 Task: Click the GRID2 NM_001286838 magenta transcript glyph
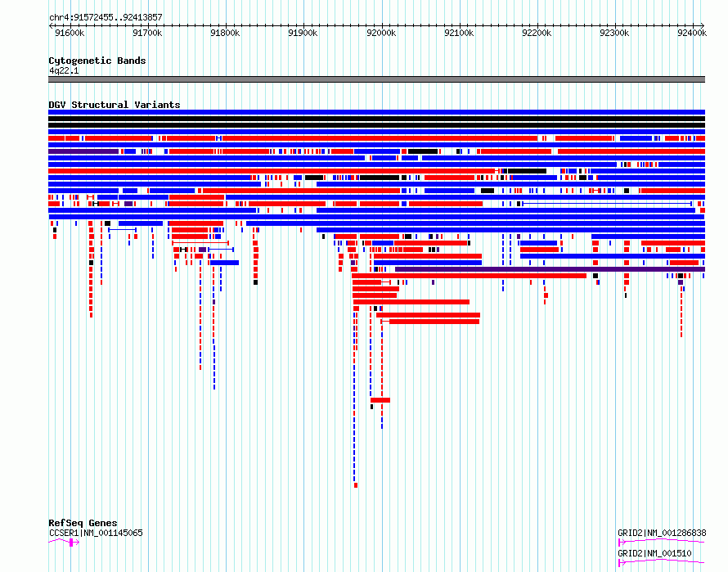tap(662, 542)
